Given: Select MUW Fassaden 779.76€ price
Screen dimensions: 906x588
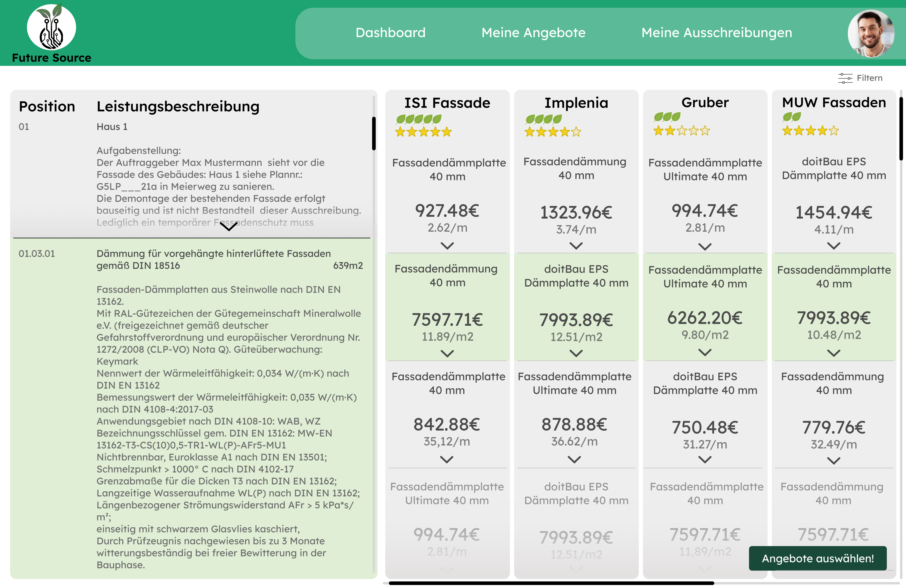Looking at the screenshot, I should [x=834, y=428].
